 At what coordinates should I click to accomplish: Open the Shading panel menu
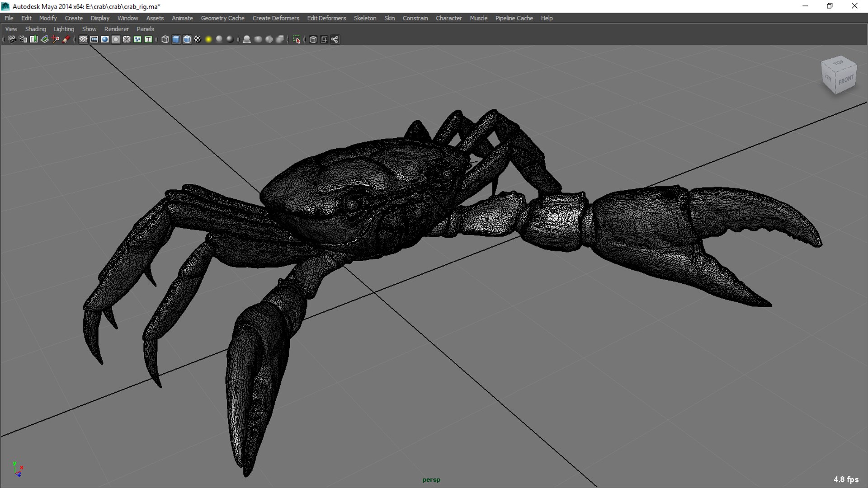click(x=35, y=29)
